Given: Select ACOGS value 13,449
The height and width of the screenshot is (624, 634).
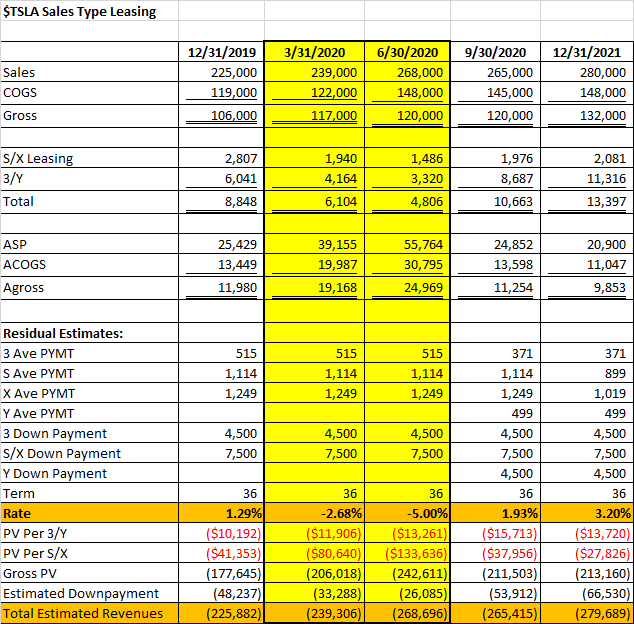Looking at the screenshot, I should pyautogui.click(x=237, y=265).
